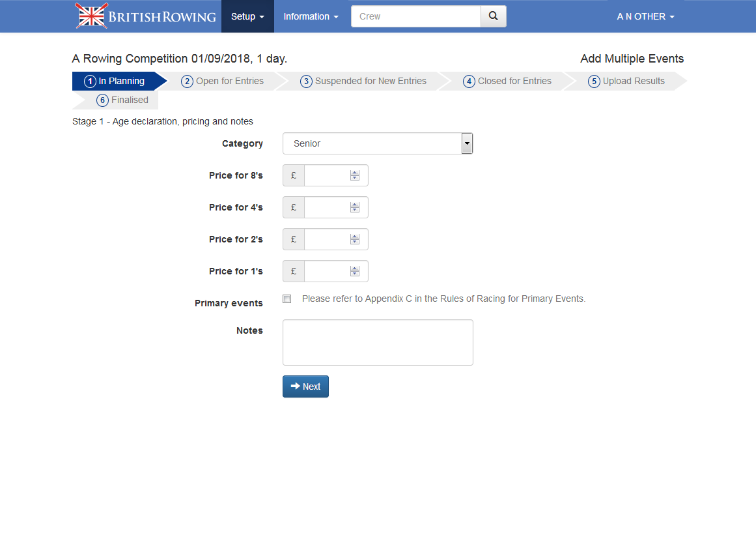This screenshot has width=756, height=539.
Task: Select the Open for Entries stage
Action: pyautogui.click(x=223, y=81)
